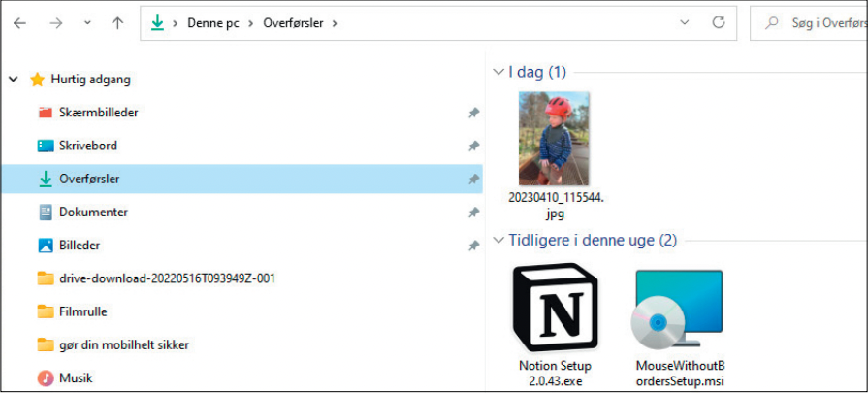Select the 20230410_115544.jpg photo thumbnail
This screenshot has width=868, height=393.
tap(554, 139)
